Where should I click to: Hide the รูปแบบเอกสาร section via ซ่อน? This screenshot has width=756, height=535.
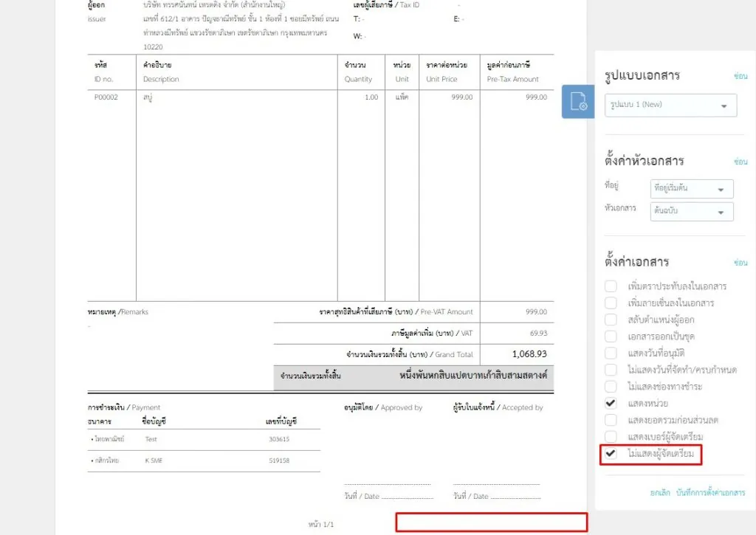coord(741,76)
